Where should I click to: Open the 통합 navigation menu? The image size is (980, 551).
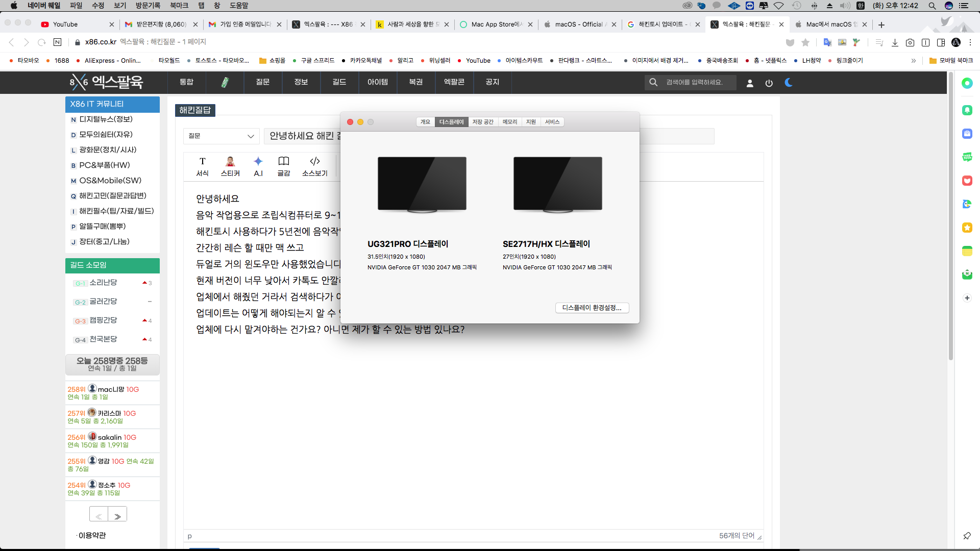[x=187, y=82]
